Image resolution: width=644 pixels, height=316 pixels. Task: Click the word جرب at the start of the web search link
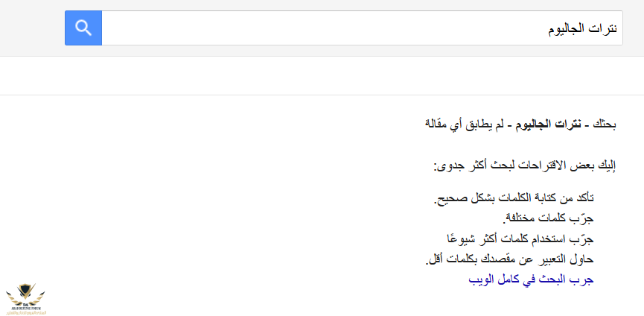coord(583,280)
